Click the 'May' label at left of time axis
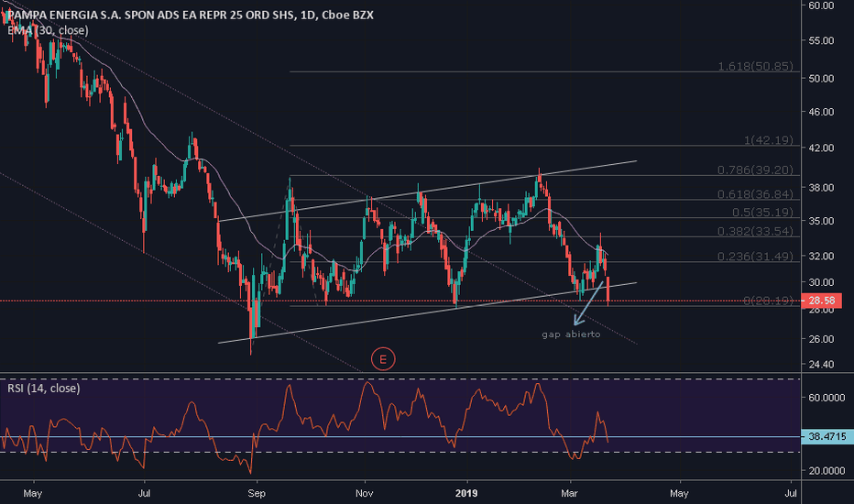The height and width of the screenshot is (504, 854). pyautogui.click(x=33, y=493)
